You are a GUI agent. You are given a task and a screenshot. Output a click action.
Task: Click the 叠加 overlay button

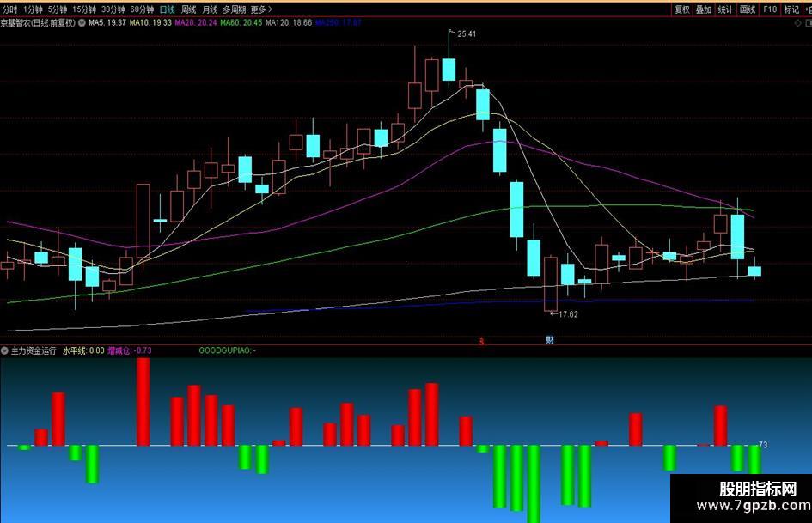click(704, 9)
